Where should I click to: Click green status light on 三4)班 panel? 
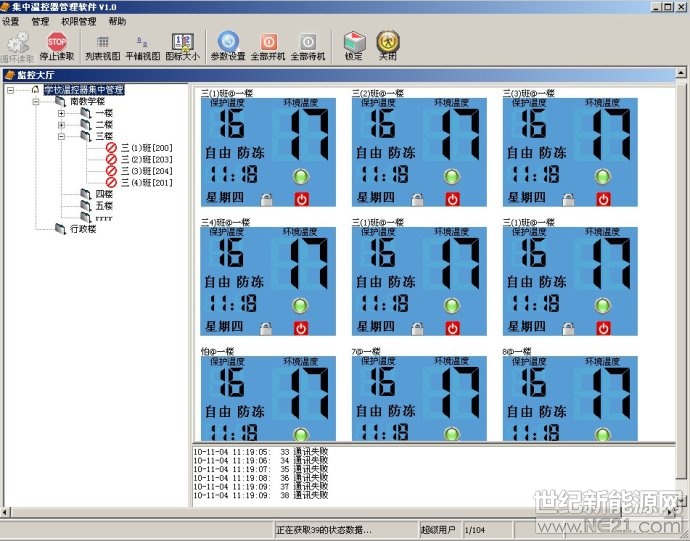tap(301, 304)
